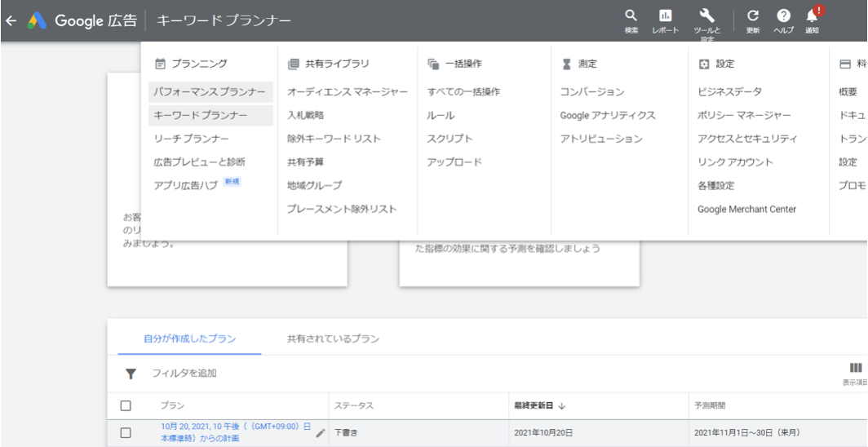The width and height of the screenshot is (868, 447).
Task: Click the columns (表示項目) icon
Action: coord(855,368)
